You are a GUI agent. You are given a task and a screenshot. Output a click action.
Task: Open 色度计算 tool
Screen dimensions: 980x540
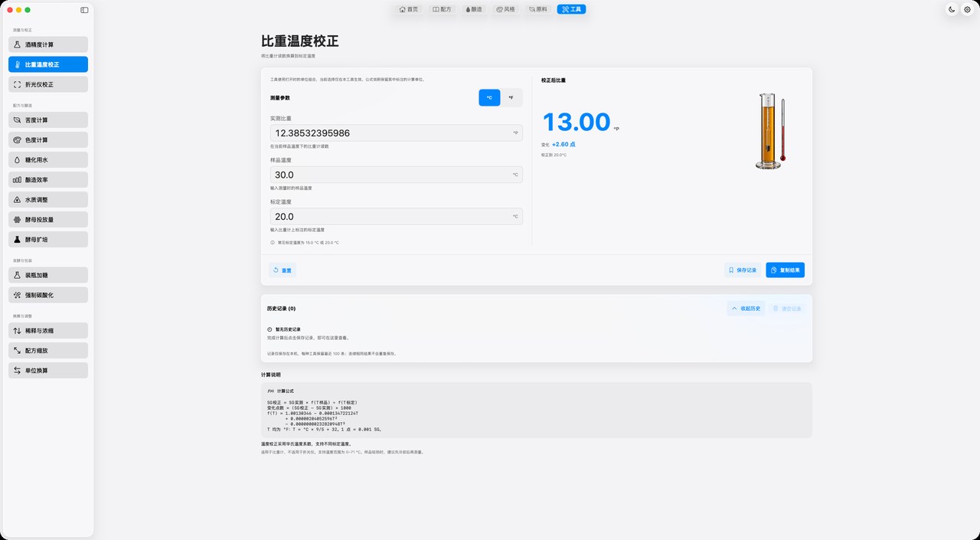click(48, 140)
